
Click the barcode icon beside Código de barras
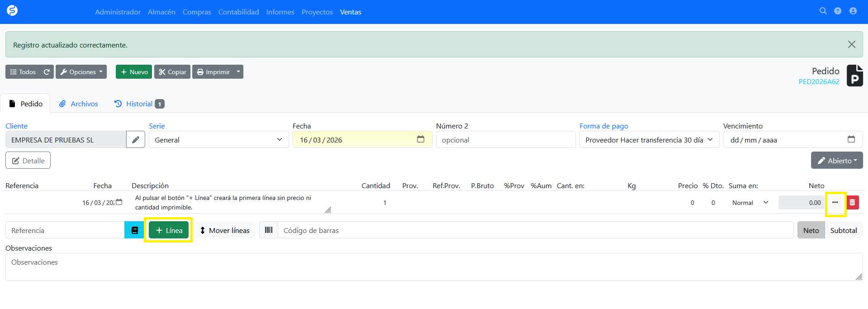pos(269,230)
